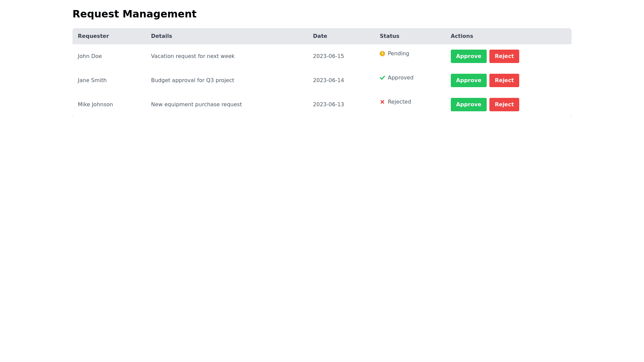644x362 pixels.
Task: Click the red X Rejected icon
Action: coord(382,102)
